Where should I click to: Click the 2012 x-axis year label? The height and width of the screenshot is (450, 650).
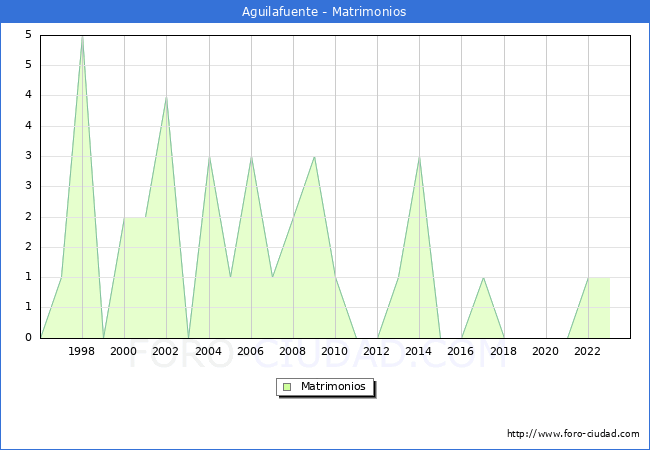(376, 351)
